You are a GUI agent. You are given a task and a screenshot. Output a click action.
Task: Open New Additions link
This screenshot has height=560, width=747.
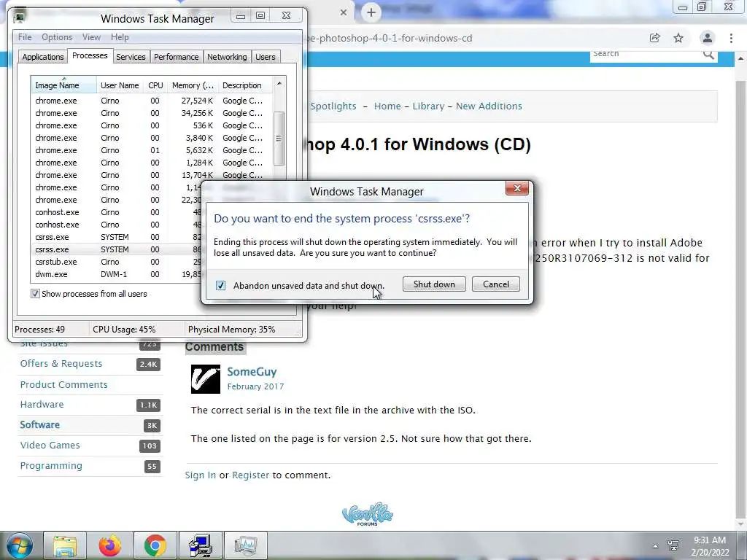coord(489,106)
